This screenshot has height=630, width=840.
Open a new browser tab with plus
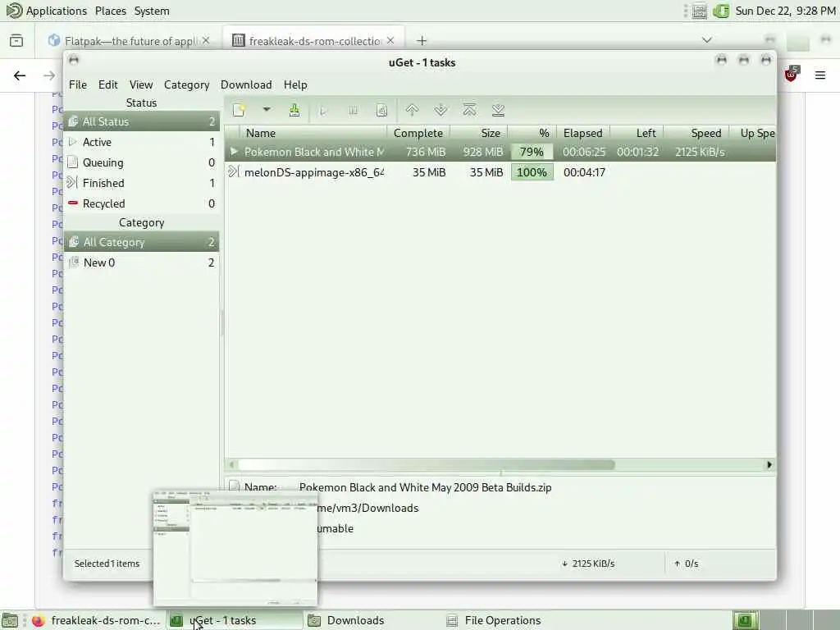422,41
